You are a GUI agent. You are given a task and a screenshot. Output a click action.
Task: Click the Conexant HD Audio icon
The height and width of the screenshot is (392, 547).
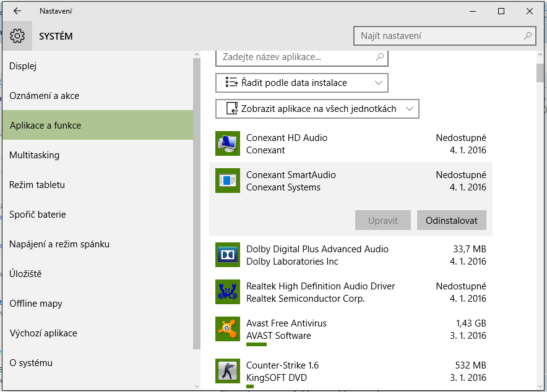tap(228, 143)
